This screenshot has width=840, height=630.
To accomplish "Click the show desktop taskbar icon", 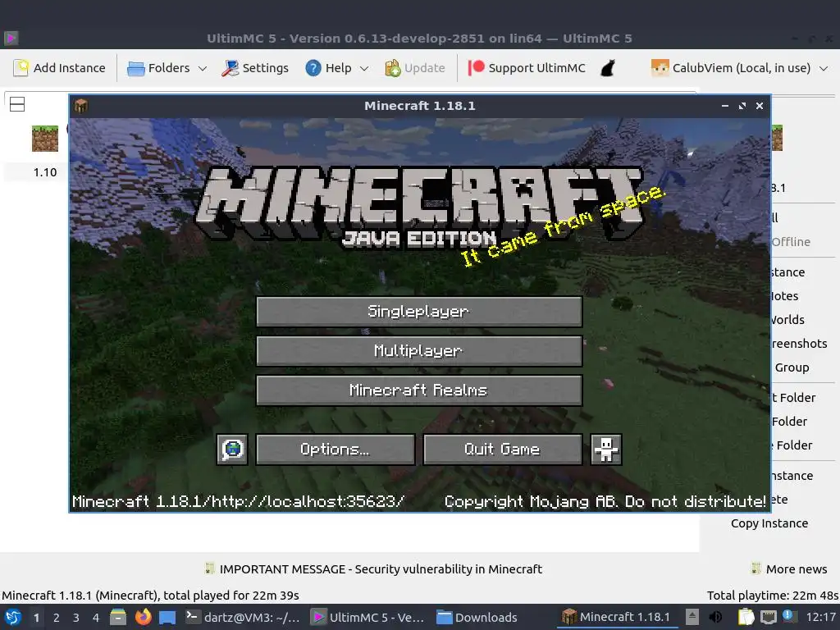I will tap(167, 617).
